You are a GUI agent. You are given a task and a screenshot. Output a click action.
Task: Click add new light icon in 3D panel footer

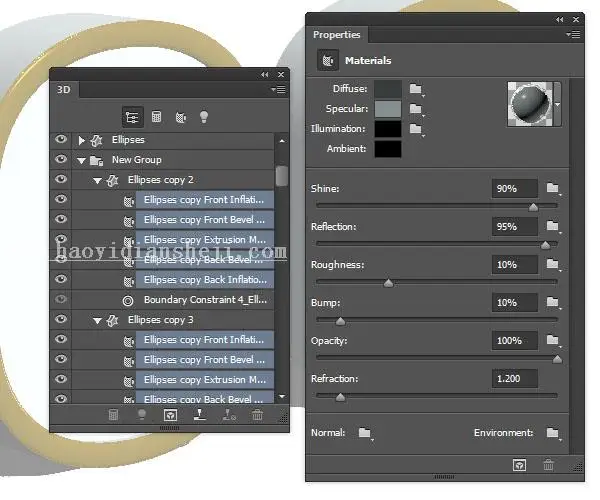pos(142,415)
